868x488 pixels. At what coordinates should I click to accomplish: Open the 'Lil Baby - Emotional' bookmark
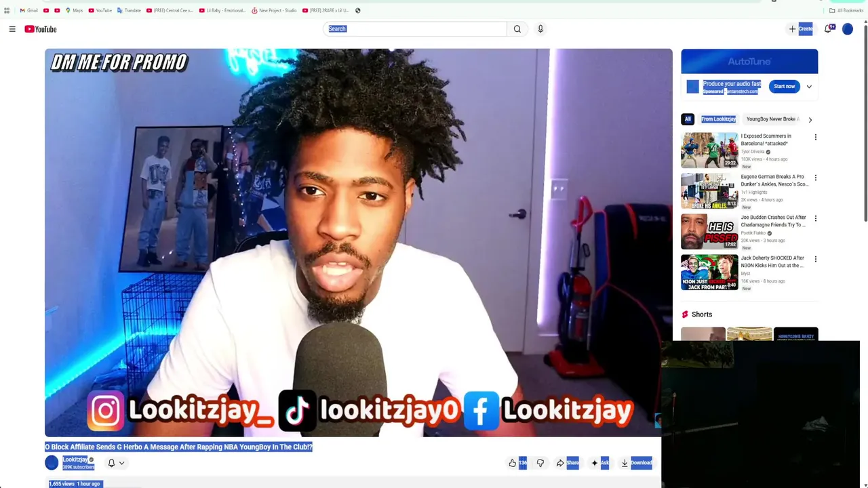point(222,10)
